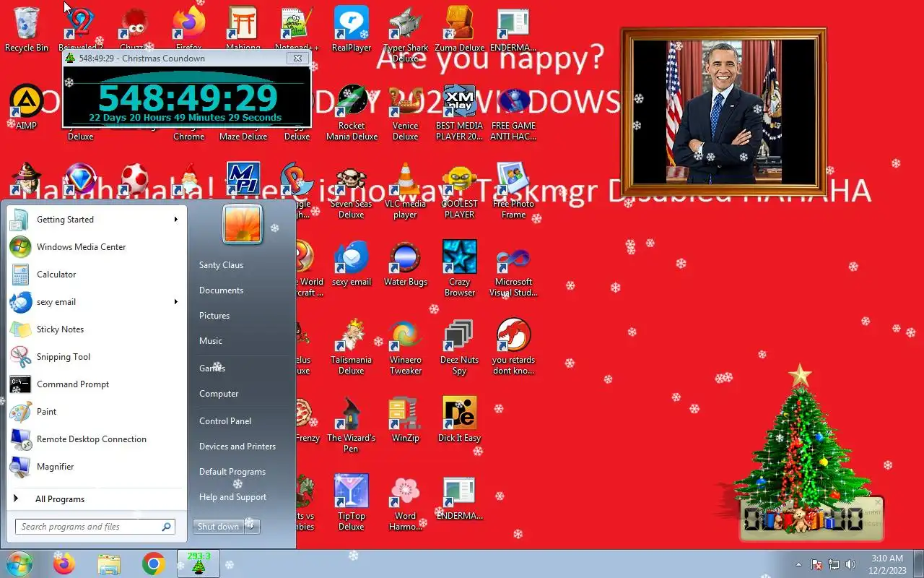
Task: Click the Windows Start orb
Action: click(19, 564)
